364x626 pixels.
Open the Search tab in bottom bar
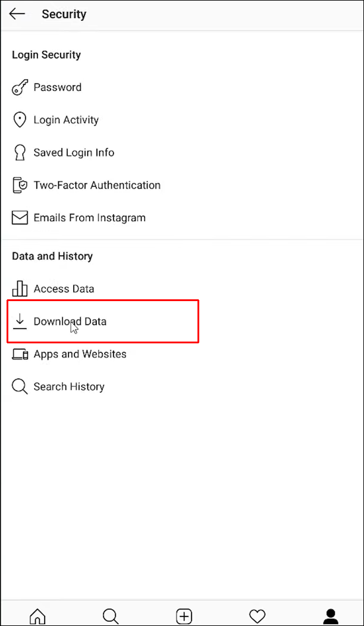pyautogui.click(x=111, y=615)
